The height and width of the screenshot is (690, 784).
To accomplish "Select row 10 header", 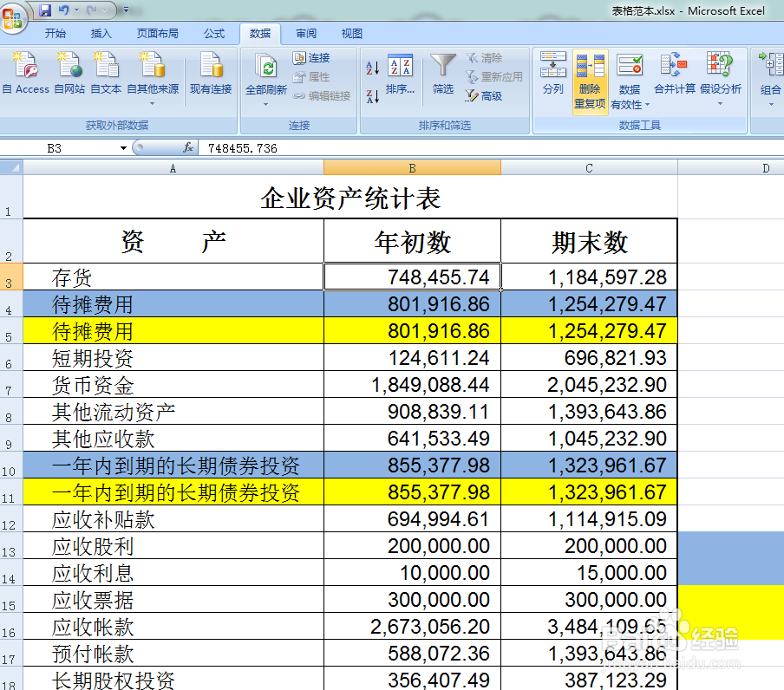I will point(11,465).
